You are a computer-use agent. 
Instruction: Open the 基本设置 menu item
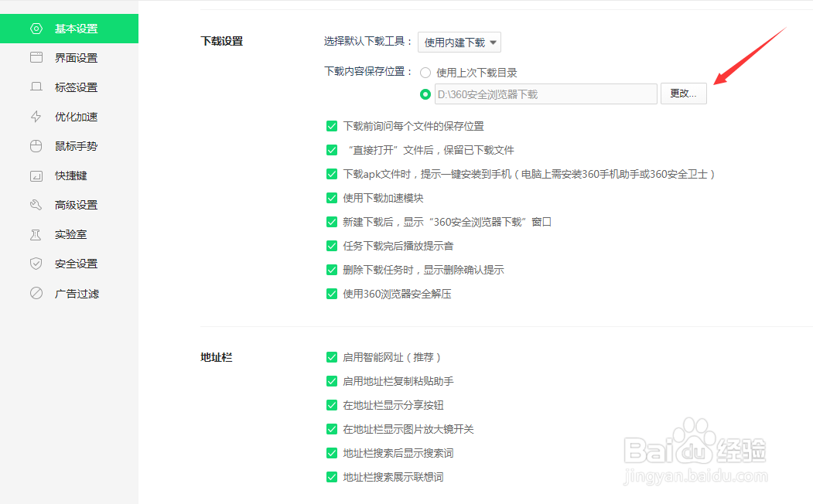pos(69,29)
